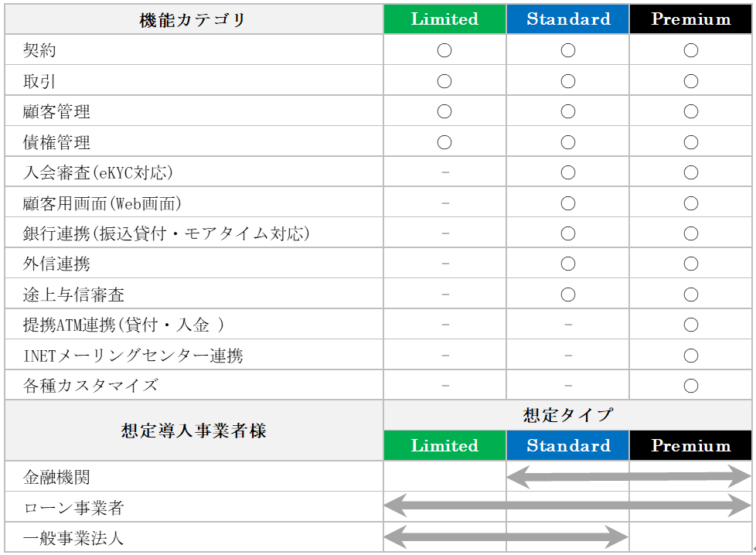The width and height of the screenshot is (756, 555).
Task: Click the circle for 顧客管理 under Premium
Action: point(690,111)
